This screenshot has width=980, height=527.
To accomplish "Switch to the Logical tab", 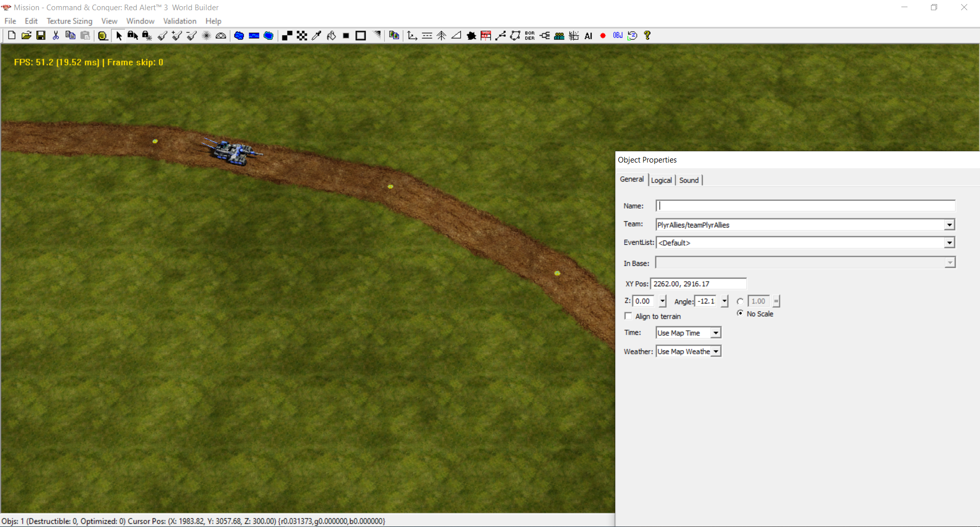I will [x=661, y=180].
